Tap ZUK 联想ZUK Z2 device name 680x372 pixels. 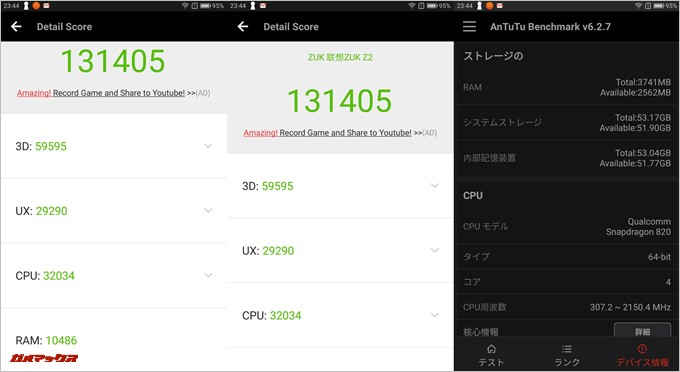pyautogui.click(x=340, y=57)
